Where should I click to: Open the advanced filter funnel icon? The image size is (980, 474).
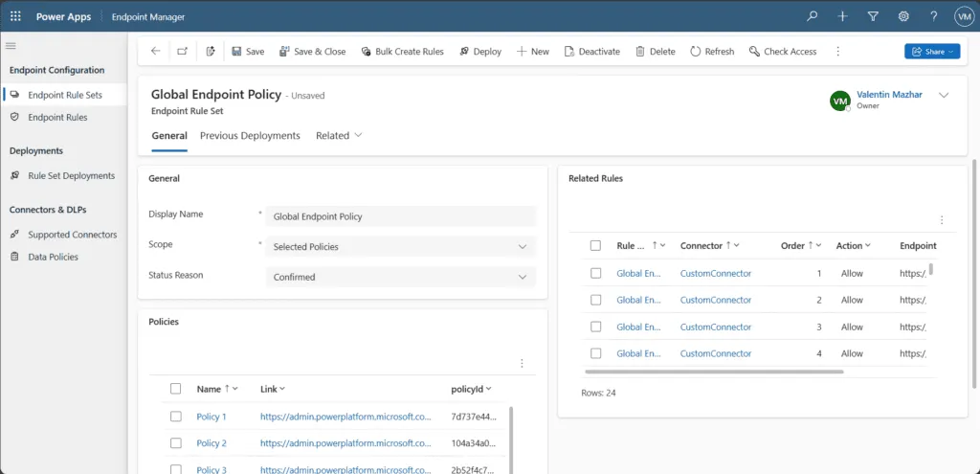click(873, 17)
